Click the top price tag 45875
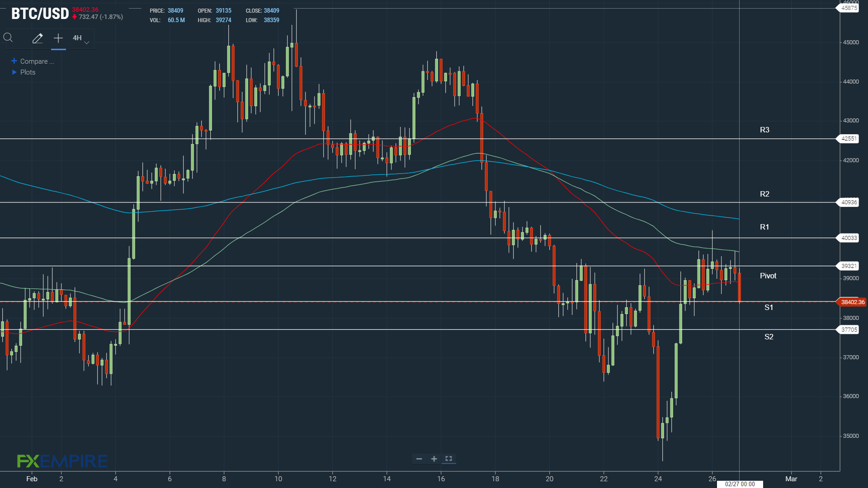 point(849,8)
